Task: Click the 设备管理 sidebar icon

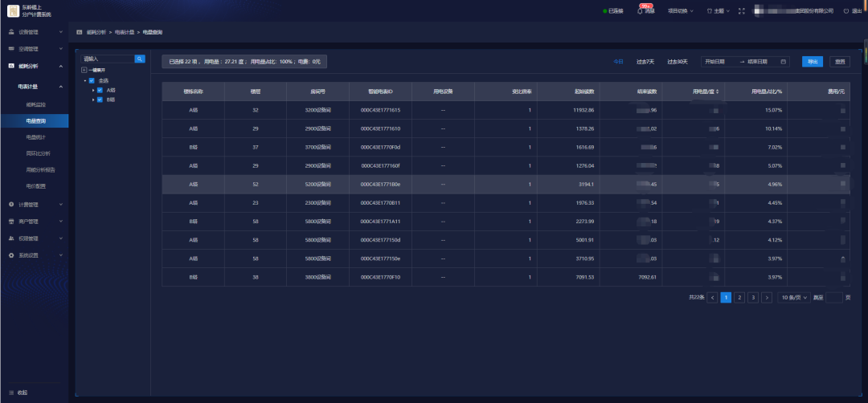Action: click(11, 32)
